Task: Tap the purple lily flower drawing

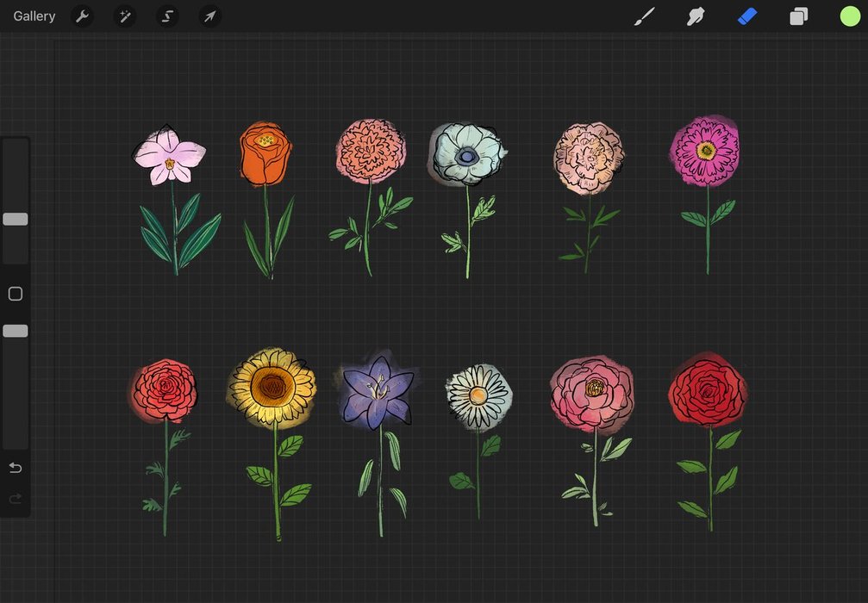Action: tap(376, 392)
